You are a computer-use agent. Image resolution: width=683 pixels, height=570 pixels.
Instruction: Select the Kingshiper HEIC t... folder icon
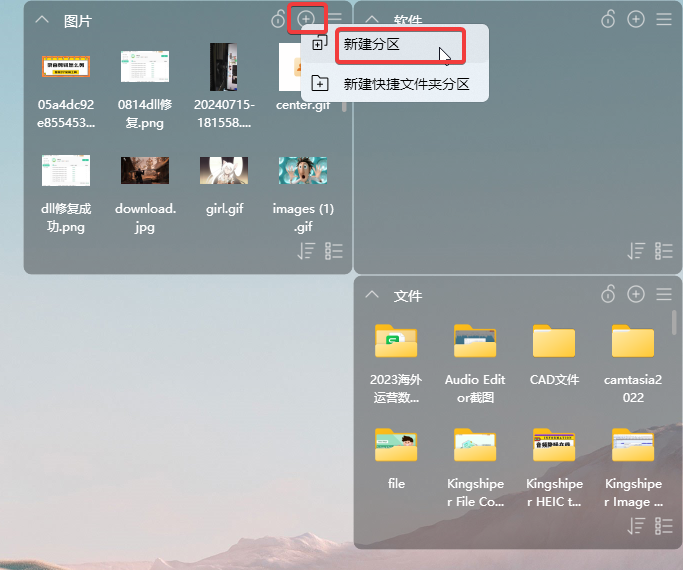click(554, 445)
